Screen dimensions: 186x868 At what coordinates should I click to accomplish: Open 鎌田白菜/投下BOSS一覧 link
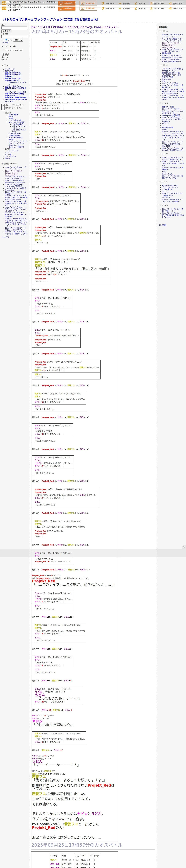pyautogui.click(x=171, y=73)
